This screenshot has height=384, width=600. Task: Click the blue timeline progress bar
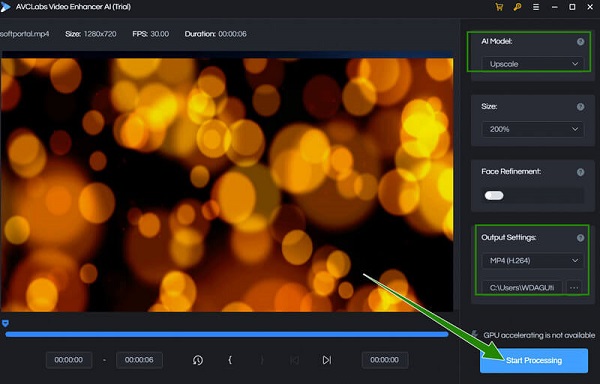pyautogui.click(x=227, y=334)
